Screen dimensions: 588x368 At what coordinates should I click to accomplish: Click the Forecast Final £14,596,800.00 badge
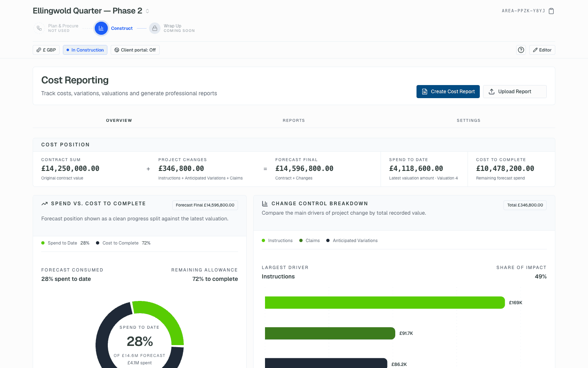[205, 205]
